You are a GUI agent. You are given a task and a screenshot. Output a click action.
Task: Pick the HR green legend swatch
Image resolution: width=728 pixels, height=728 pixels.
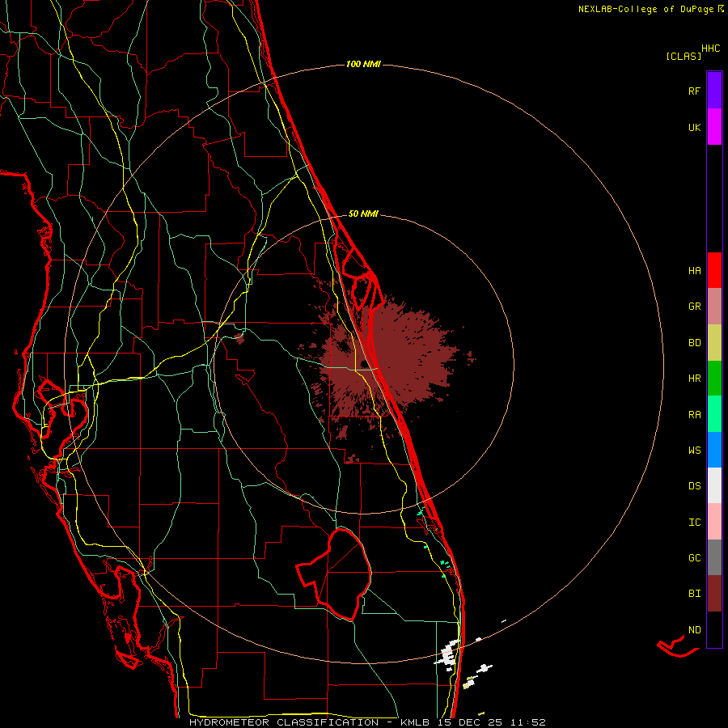(714, 379)
